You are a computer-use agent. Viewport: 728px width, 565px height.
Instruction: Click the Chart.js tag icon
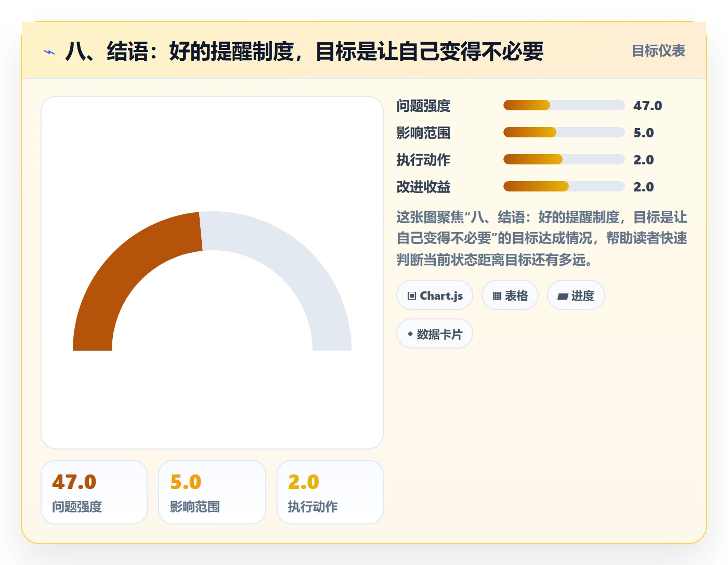point(412,296)
